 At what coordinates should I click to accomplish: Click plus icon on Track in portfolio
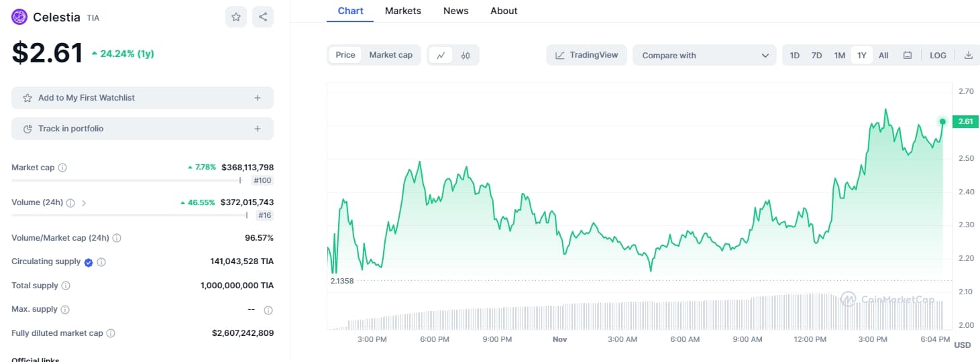point(258,129)
